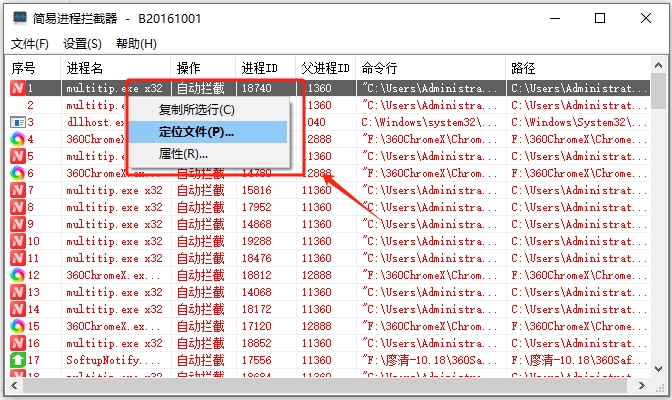Choose 定位文件(P)... from context menu
Screen dimensions: 672x400
(x=196, y=132)
